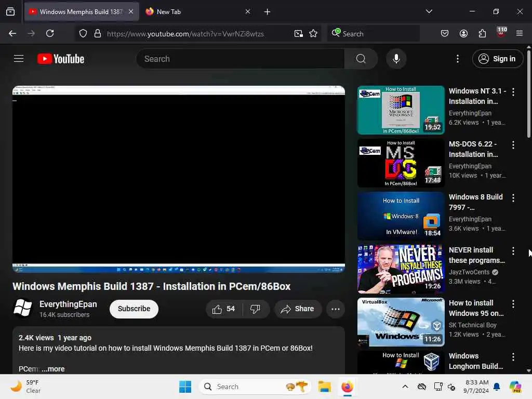The image size is (532, 399).
Task: Click the YouTube search magnifier button
Action: pyautogui.click(x=361, y=59)
